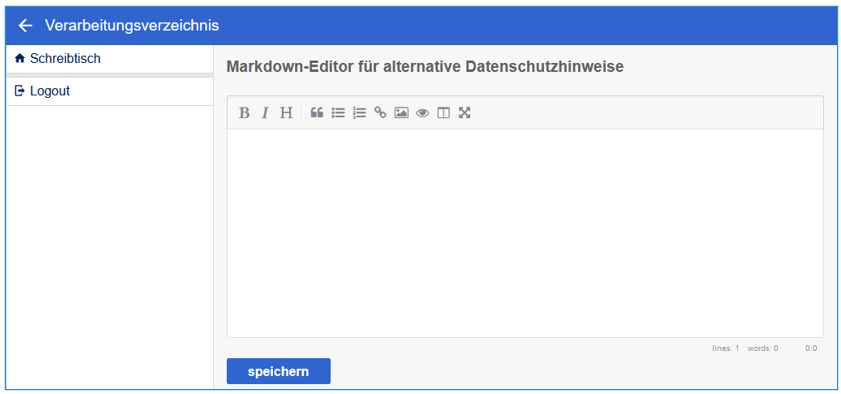Click the logout door icon
841x394 pixels.
click(x=20, y=91)
